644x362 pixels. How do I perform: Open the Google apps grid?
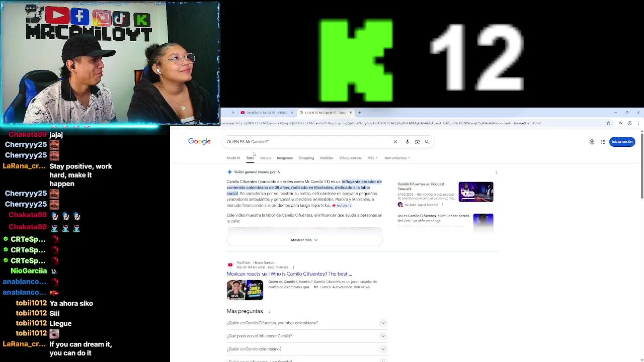click(603, 142)
